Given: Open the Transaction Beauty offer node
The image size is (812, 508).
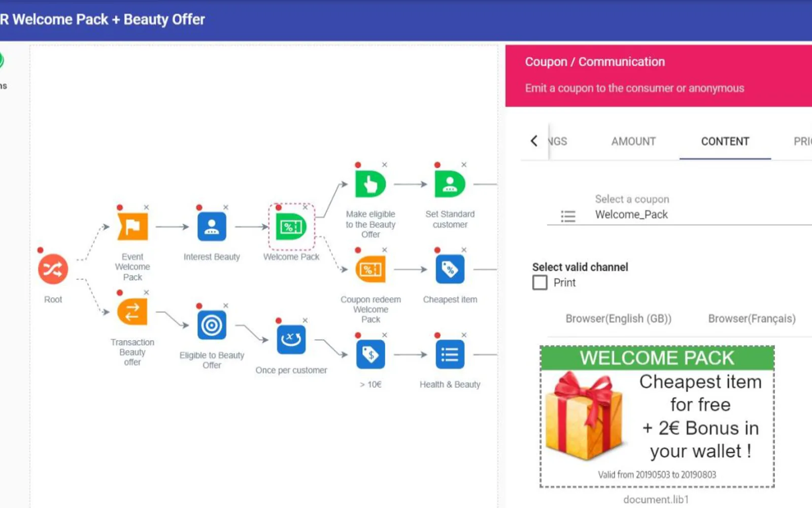Looking at the screenshot, I should click(132, 312).
